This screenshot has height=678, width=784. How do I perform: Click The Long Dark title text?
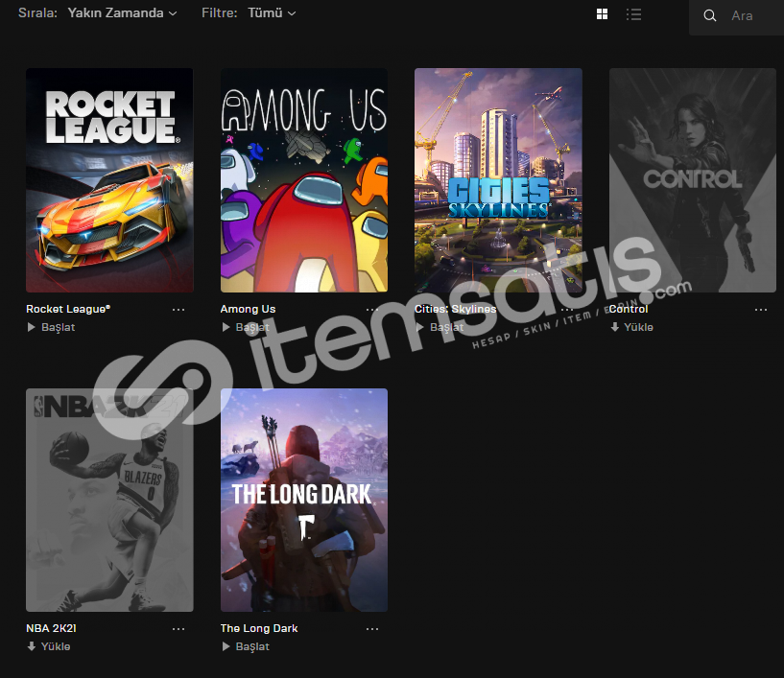point(259,628)
